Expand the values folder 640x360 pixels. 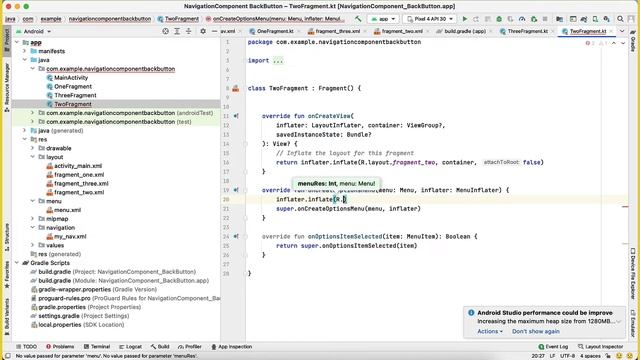pyautogui.click(x=32, y=245)
